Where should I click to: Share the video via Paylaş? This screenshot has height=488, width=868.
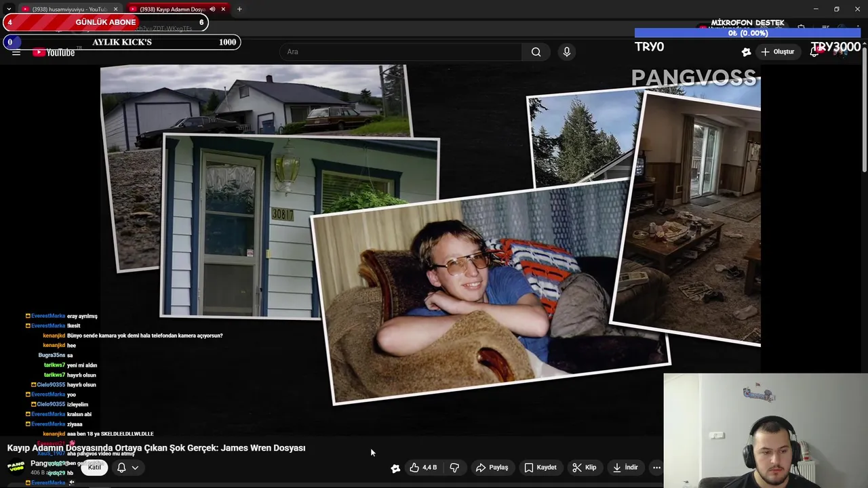[492, 468]
